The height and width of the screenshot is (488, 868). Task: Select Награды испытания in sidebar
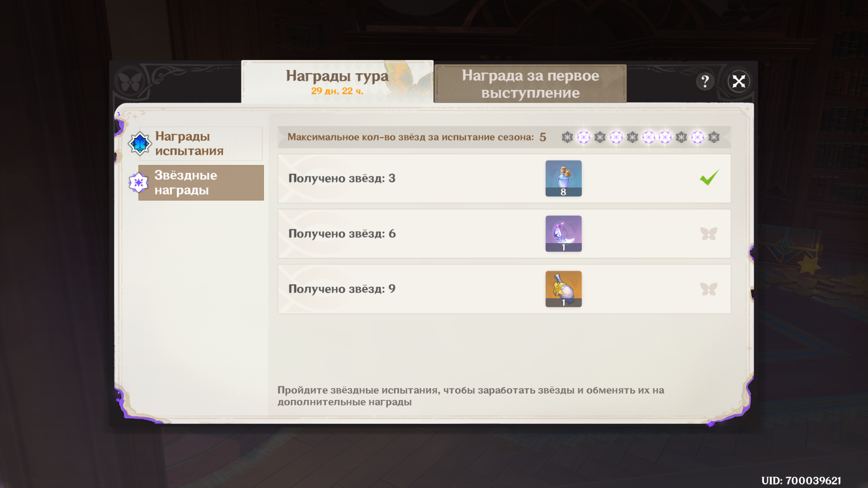(201, 144)
